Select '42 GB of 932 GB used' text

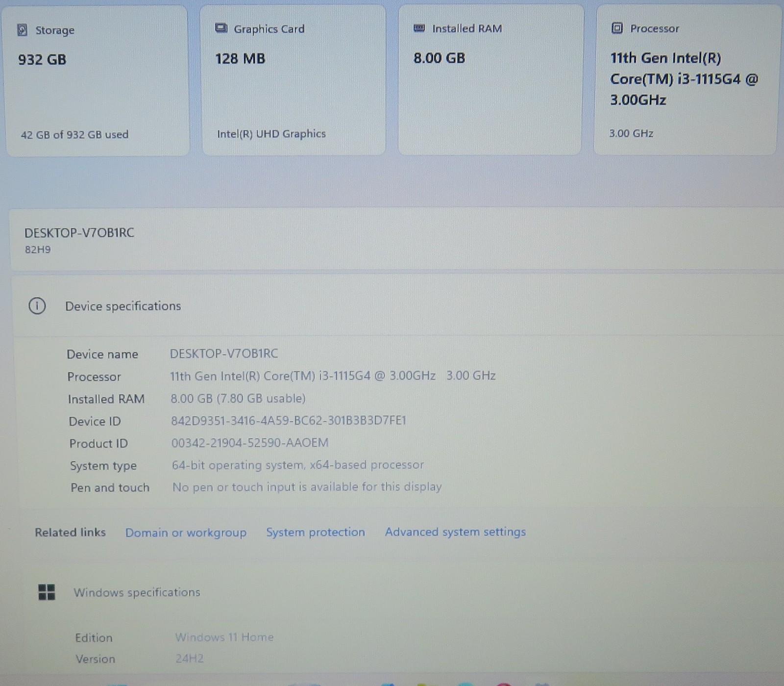pos(74,134)
